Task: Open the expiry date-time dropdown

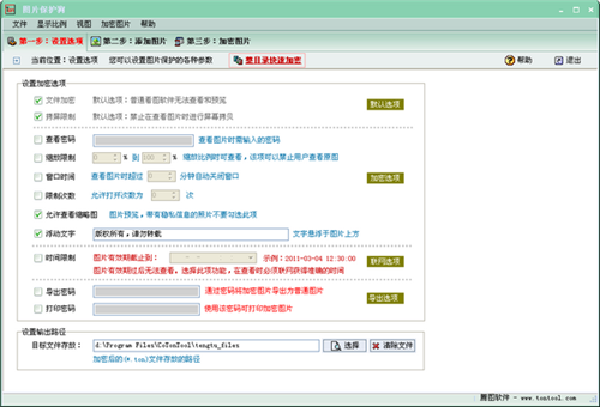Action: 251,258
